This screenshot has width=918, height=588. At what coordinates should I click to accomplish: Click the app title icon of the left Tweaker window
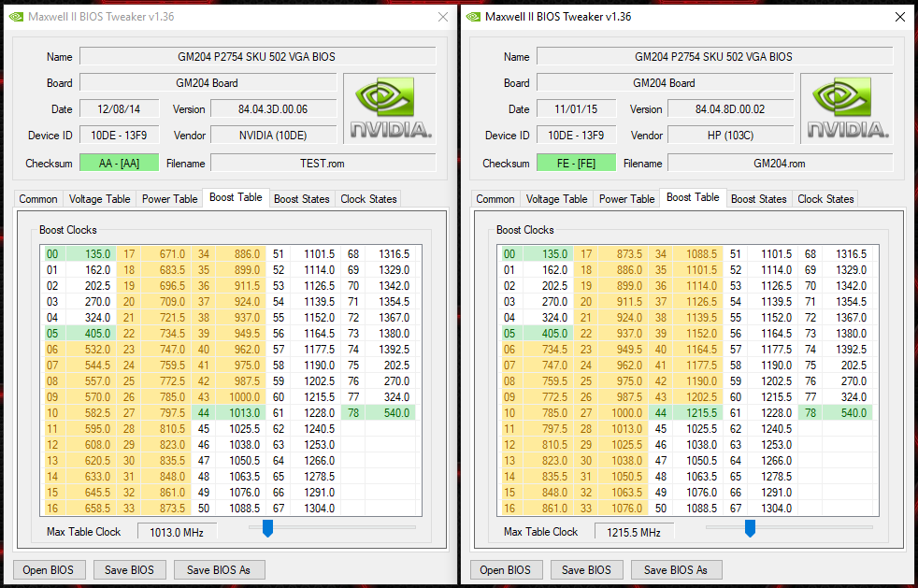pyautogui.click(x=17, y=17)
